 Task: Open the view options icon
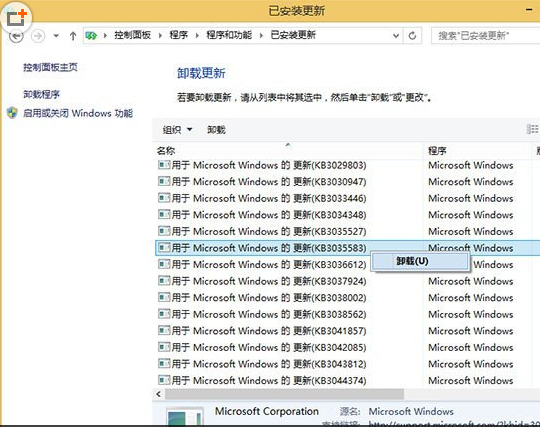[x=532, y=129]
